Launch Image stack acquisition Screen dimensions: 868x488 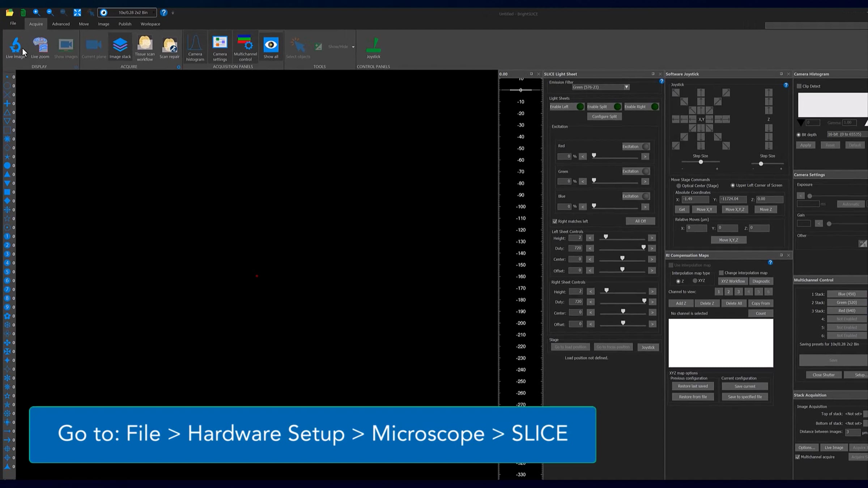tap(120, 47)
